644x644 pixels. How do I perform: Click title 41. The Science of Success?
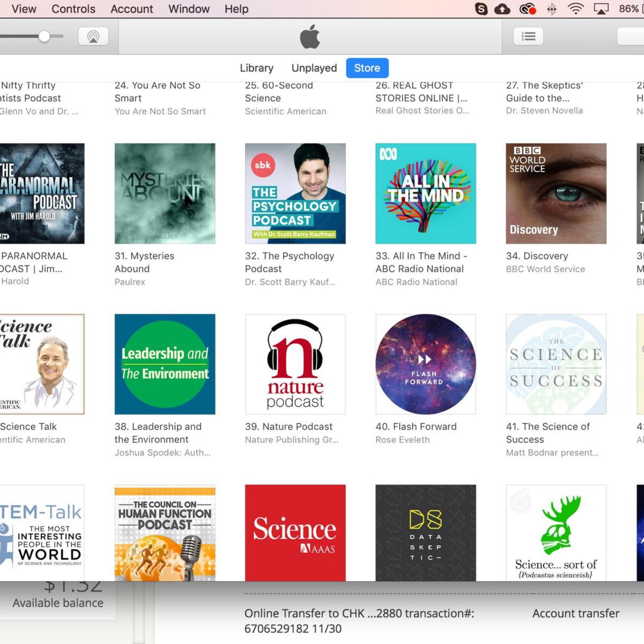pyautogui.click(x=548, y=433)
